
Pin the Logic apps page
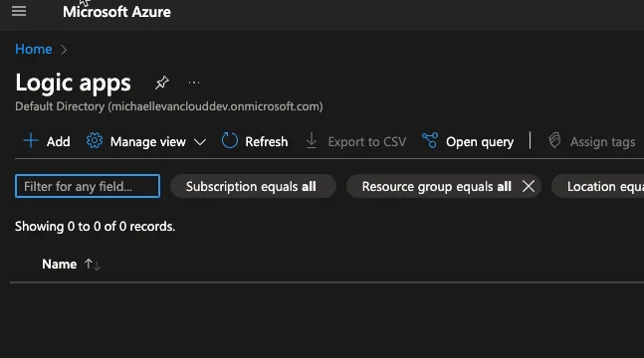coord(162,83)
